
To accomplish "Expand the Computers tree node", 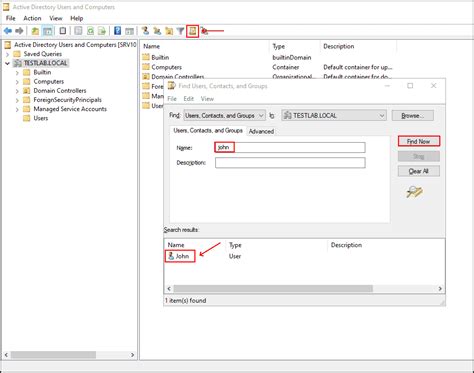I will coord(17,82).
